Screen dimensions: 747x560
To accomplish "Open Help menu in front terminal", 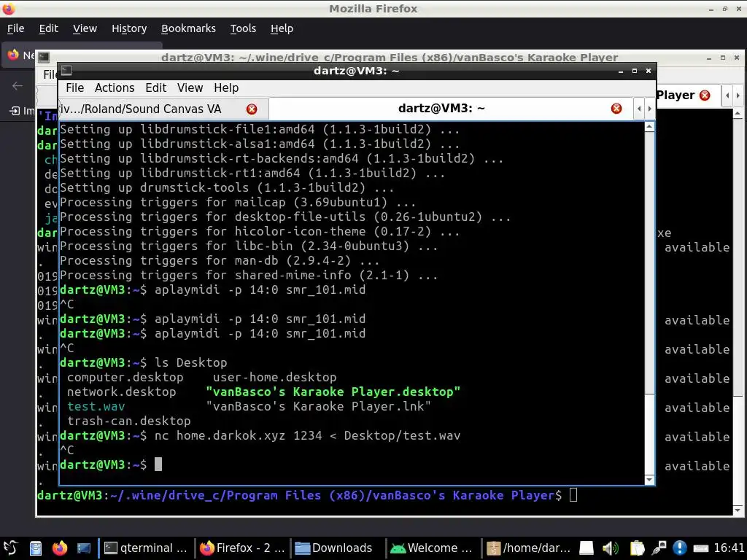I will tap(226, 87).
